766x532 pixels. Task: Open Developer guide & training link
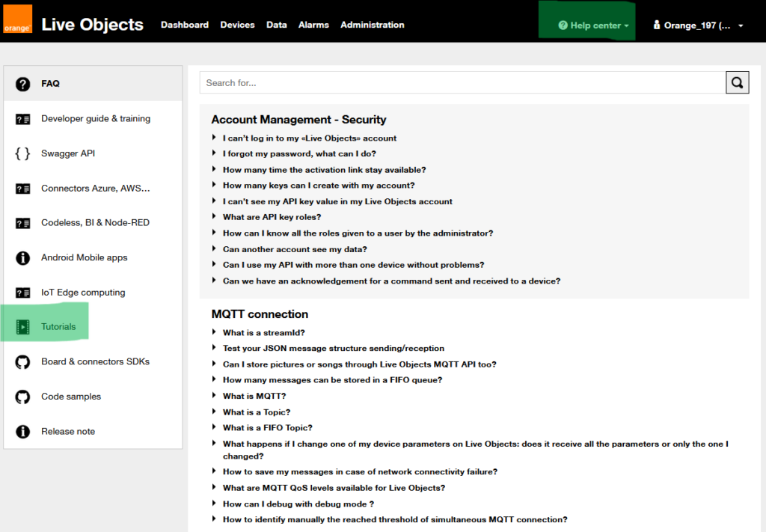(x=96, y=119)
